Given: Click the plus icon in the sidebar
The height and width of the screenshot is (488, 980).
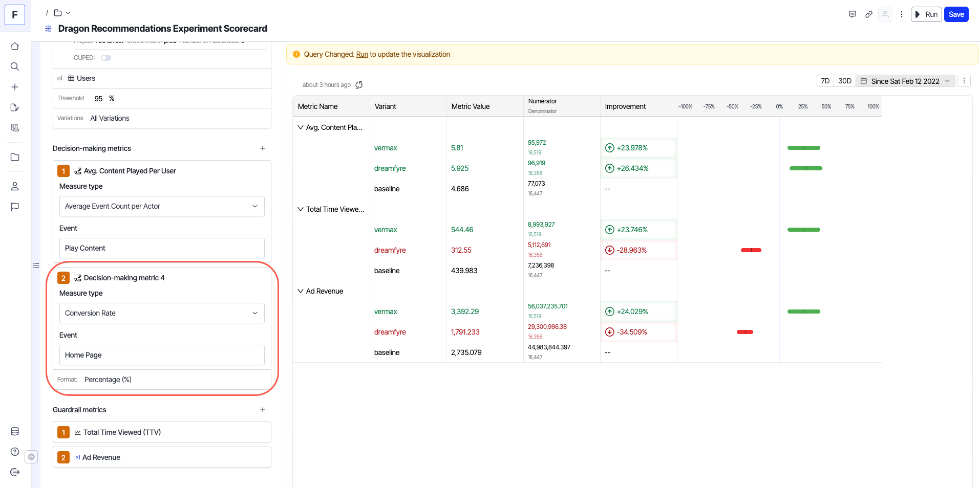Looking at the screenshot, I should [15, 87].
